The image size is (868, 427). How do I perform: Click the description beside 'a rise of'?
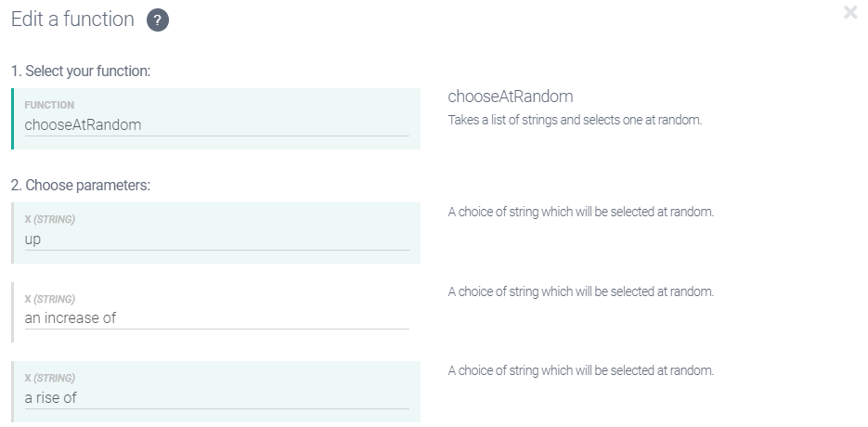[x=580, y=370]
